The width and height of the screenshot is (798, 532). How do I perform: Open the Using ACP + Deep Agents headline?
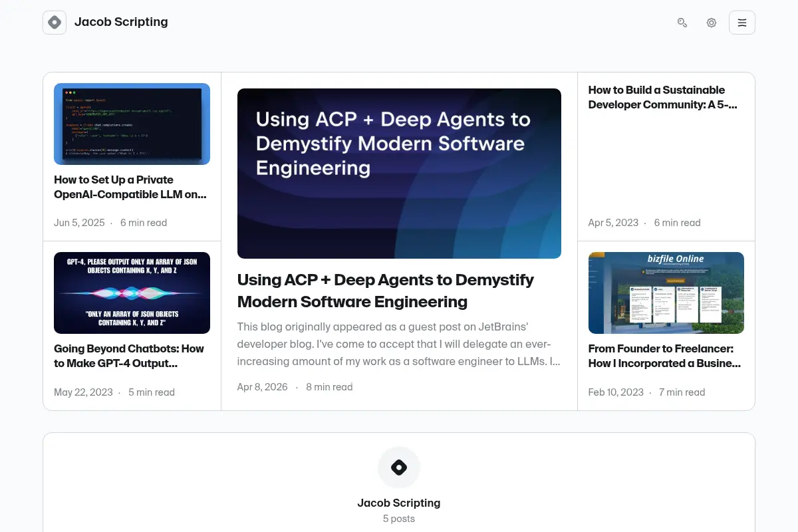coord(386,291)
